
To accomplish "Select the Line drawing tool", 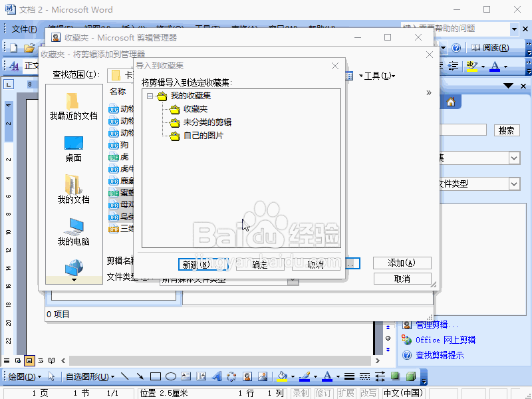I will click(124, 376).
